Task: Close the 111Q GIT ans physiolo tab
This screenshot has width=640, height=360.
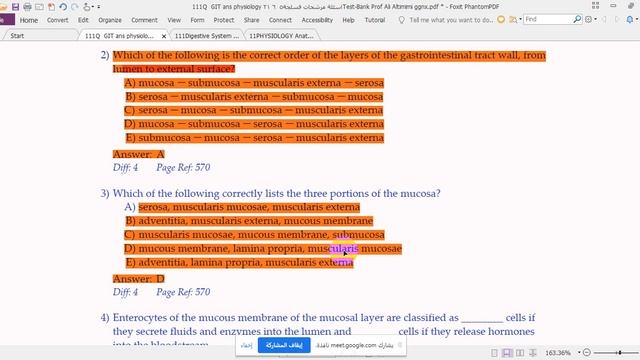Action: point(164,36)
